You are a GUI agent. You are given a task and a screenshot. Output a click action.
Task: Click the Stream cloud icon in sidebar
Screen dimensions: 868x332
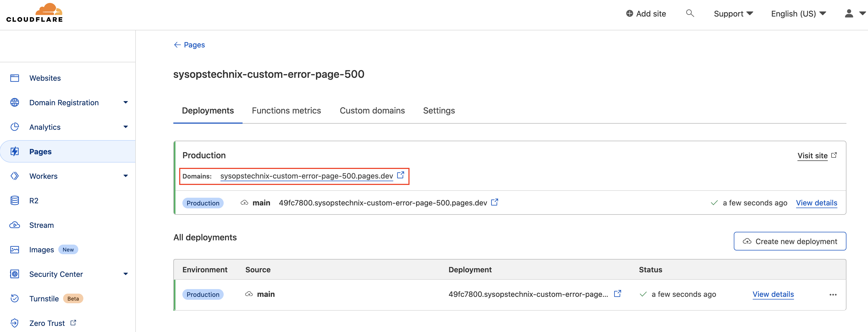coord(14,225)
